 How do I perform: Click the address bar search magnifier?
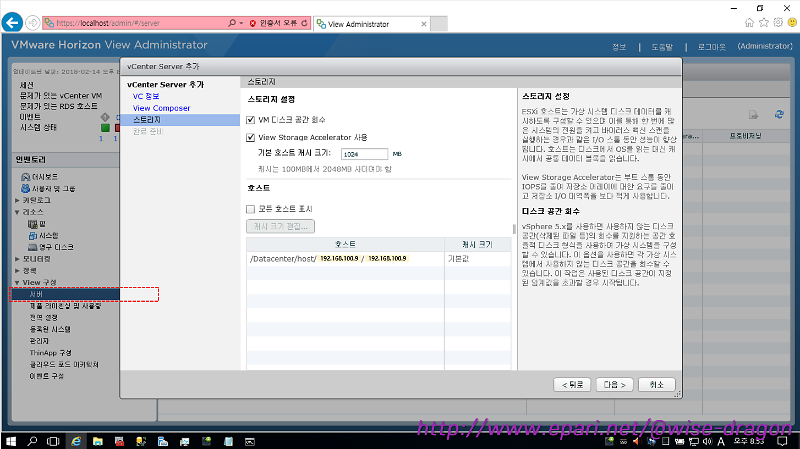click(232, 23)
